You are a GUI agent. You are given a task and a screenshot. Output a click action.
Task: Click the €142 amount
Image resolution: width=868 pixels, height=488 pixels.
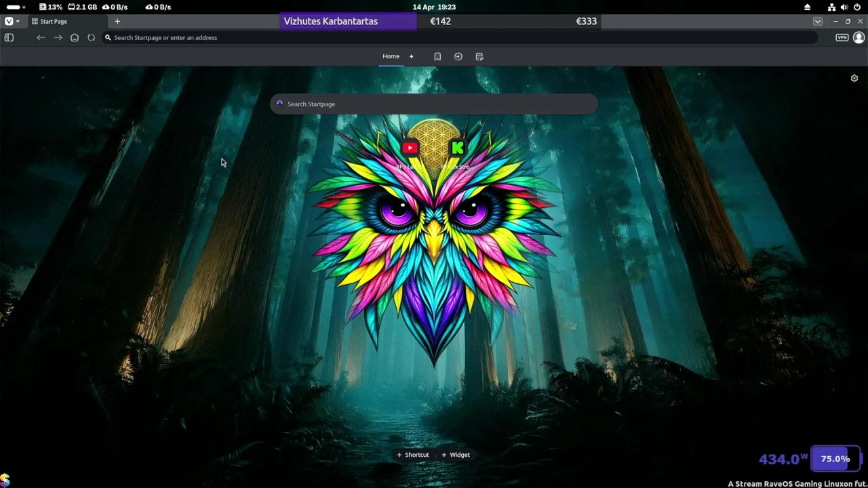point(440,21)
